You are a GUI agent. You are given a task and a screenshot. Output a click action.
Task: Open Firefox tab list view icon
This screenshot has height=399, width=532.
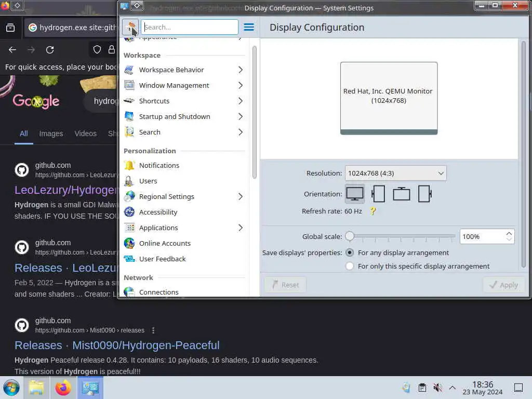coord(10,28)
